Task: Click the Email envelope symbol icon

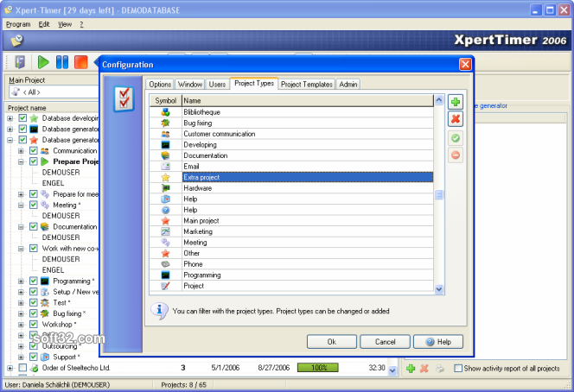Action: tap(165, 167)
